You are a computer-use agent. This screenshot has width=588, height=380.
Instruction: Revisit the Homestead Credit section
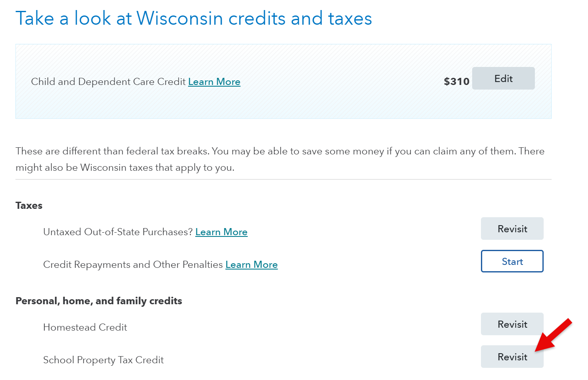[x=512, y=324]
